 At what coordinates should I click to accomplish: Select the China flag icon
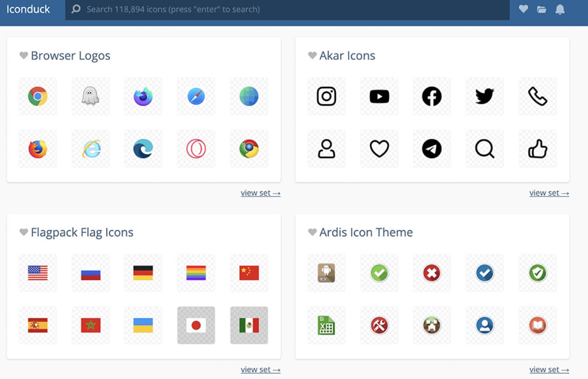(x=249, y=273)
